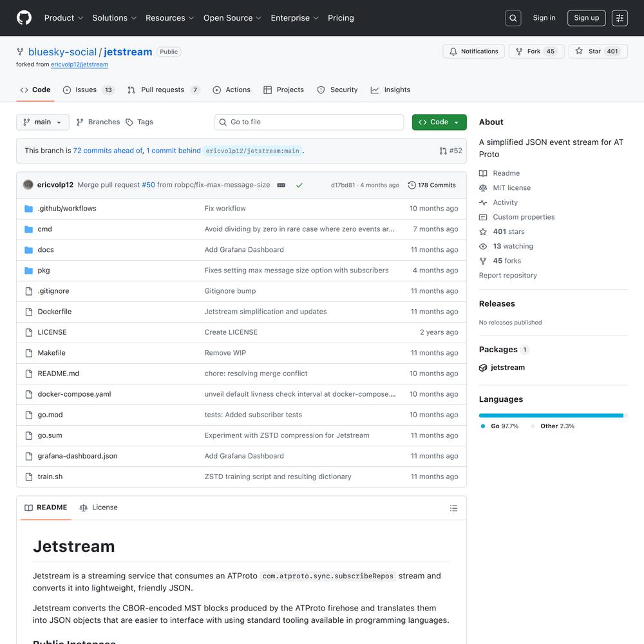Click the LICENSE file icon
Viewport: 644px width, 644px height.
tap(29, 332)
